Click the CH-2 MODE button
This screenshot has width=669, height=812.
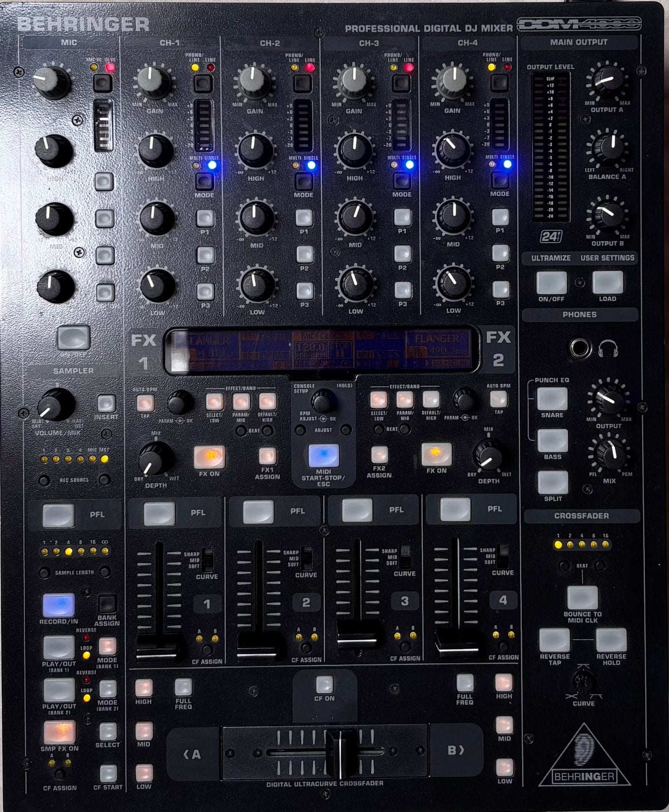[x=304, y=181]
